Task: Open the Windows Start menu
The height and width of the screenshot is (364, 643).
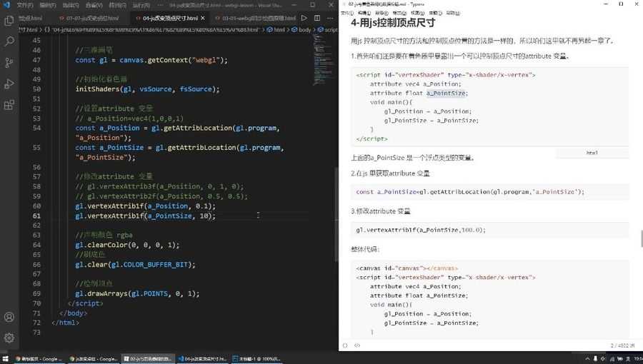Action: tap(5, 359)
